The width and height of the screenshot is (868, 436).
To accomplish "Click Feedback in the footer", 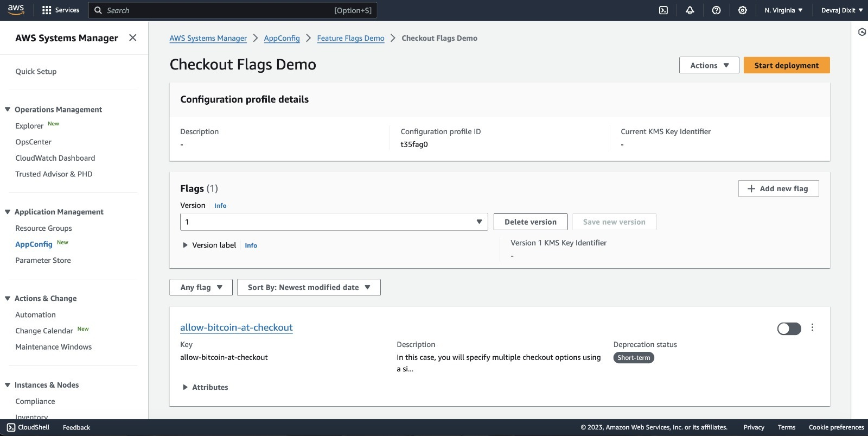I will 76,427.
